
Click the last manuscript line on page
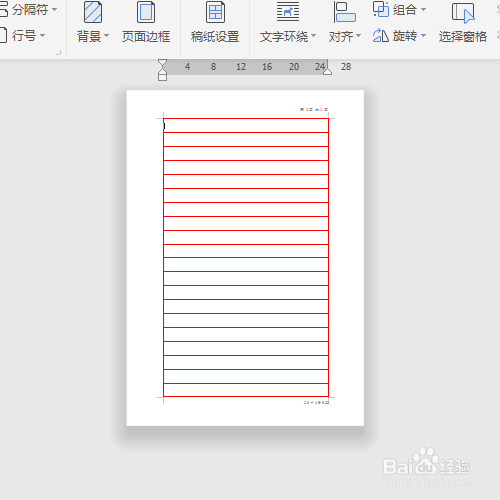(246, 390)
